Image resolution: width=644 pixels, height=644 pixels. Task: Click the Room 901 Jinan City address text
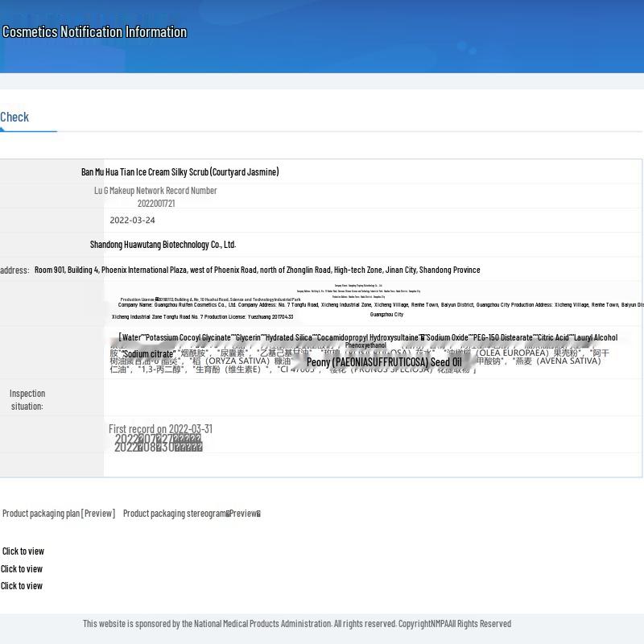[257, 270]
